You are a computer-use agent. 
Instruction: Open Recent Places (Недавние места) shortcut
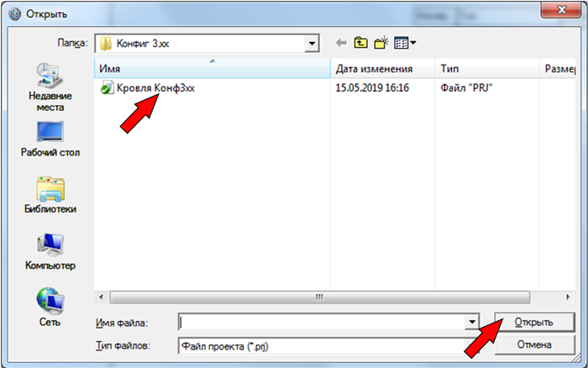pos(50,87)
